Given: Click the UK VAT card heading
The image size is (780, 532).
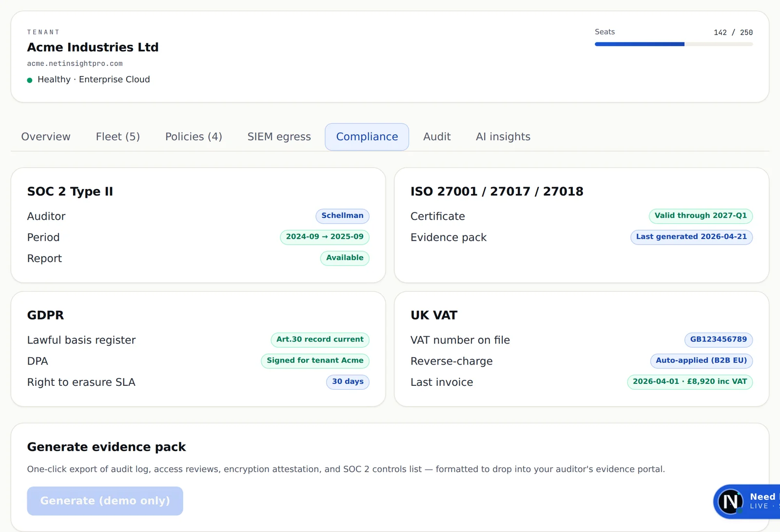Looking at the screenshot, I should [434, 315].
